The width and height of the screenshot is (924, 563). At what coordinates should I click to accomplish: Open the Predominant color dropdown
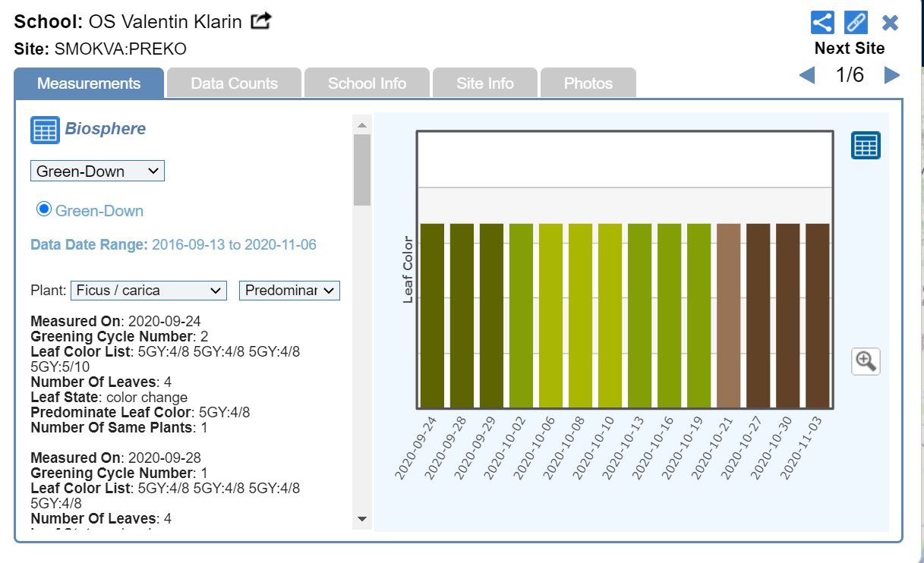tap(289, 291)
